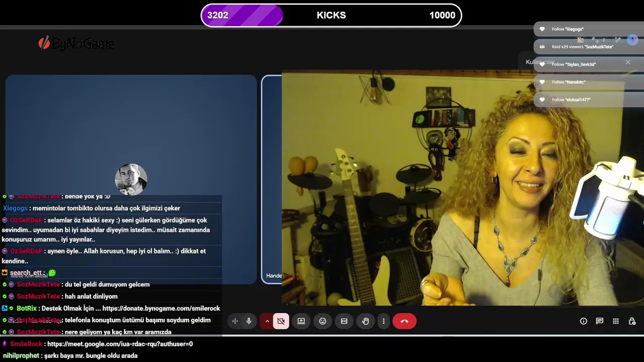Image resolution: width=644 pixels, height=362 pixels.
Task: Click SozMuzikTete message "hah anlat dinliyom"
Action: pyautogui.click(x=91, y=297)
